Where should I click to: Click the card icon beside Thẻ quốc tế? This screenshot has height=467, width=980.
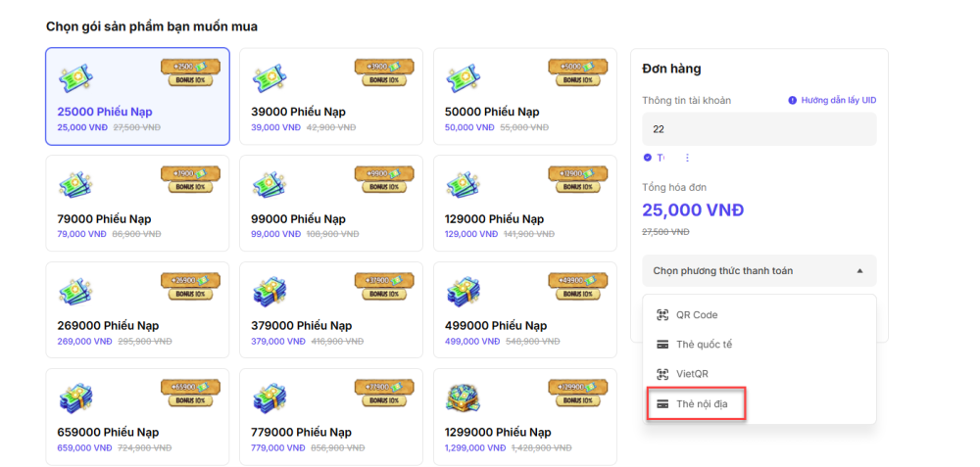coord(662,345)
